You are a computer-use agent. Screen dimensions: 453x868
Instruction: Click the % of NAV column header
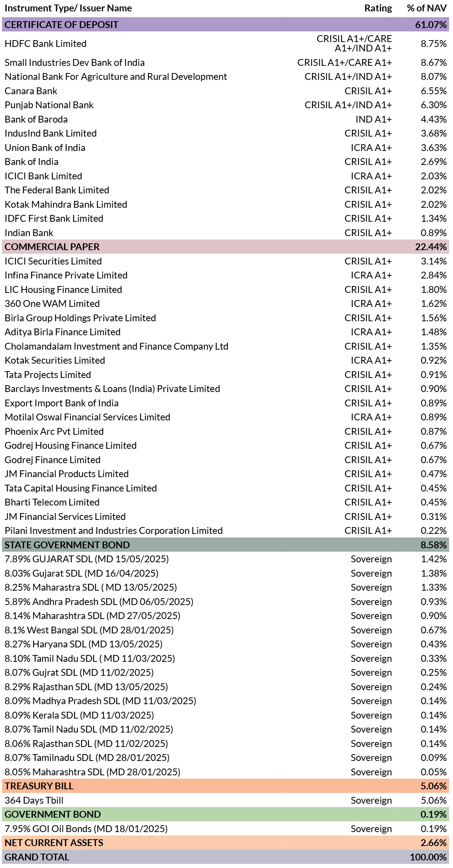point(427,8)
